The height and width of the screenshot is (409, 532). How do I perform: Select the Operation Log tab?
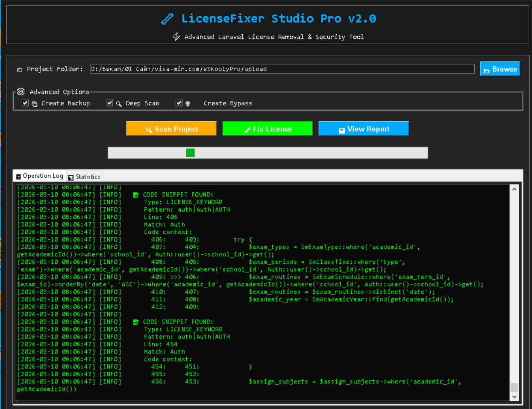40,176
